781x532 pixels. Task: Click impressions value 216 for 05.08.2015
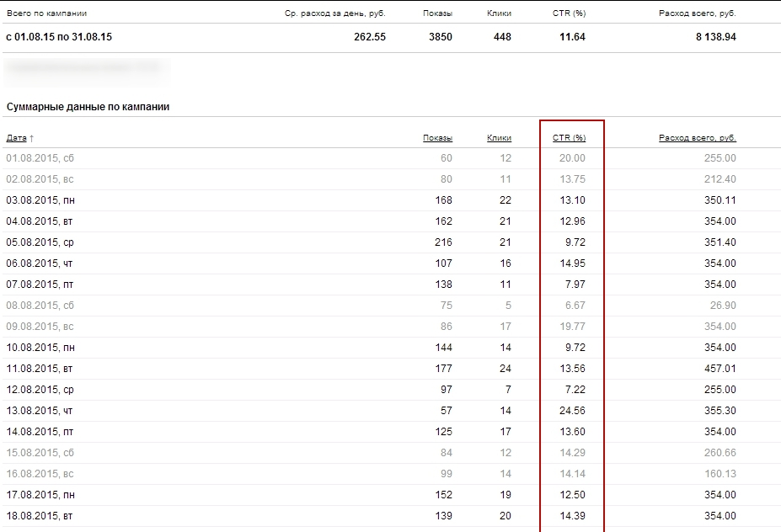(x=443, y=242)
